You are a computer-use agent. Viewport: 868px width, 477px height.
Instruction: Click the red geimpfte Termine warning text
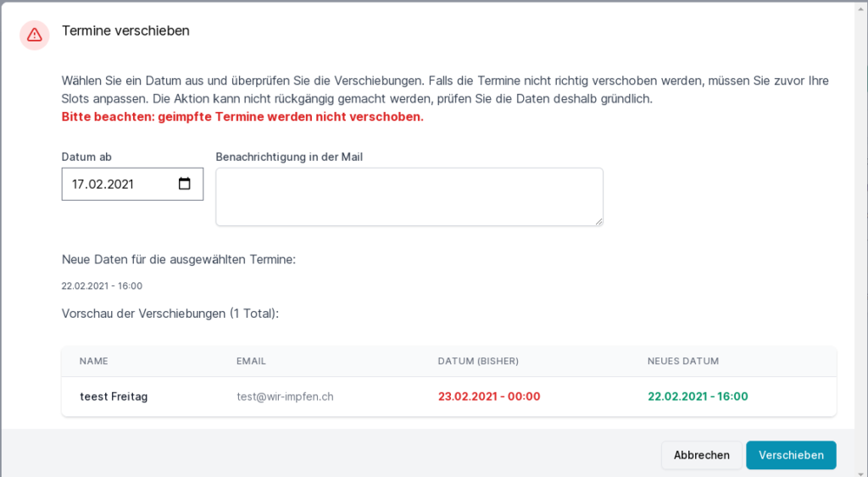click(242, 117)
